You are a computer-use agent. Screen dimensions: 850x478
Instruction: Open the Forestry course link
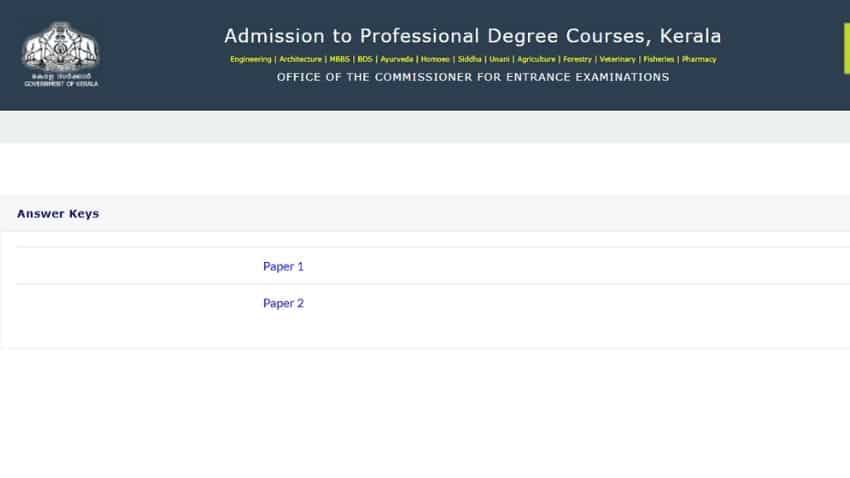coord(577,59)
